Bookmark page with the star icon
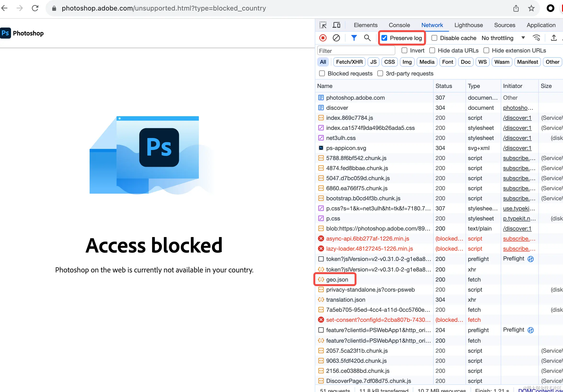563x392 pixels. [531, 8]
